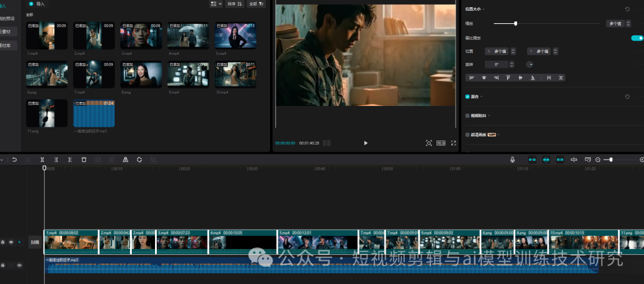Change the 16:9 aspect ratio

coord(441,143)
